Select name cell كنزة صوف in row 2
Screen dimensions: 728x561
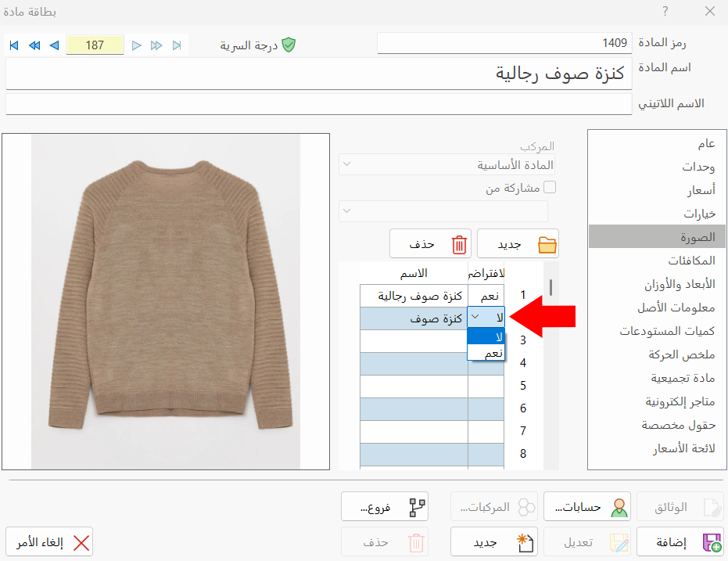tap(414, 318)
